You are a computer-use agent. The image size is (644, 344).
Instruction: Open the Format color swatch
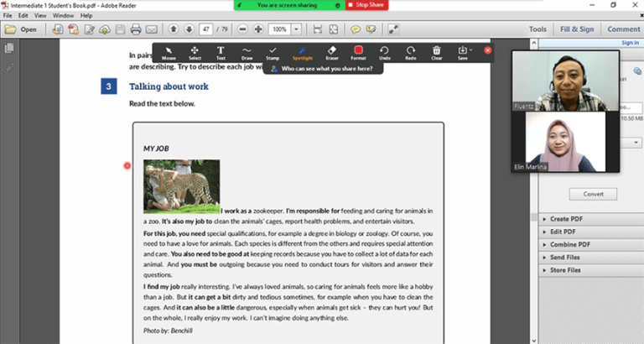click(x=358, y=53)
